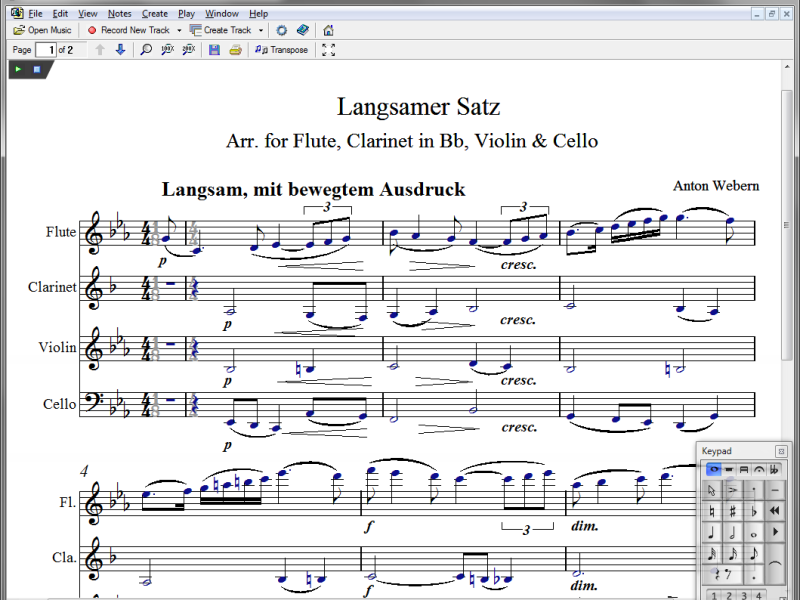Select whole note on Keypad
This screenshot has width=800, height=600.
click(x=754, y=533)
